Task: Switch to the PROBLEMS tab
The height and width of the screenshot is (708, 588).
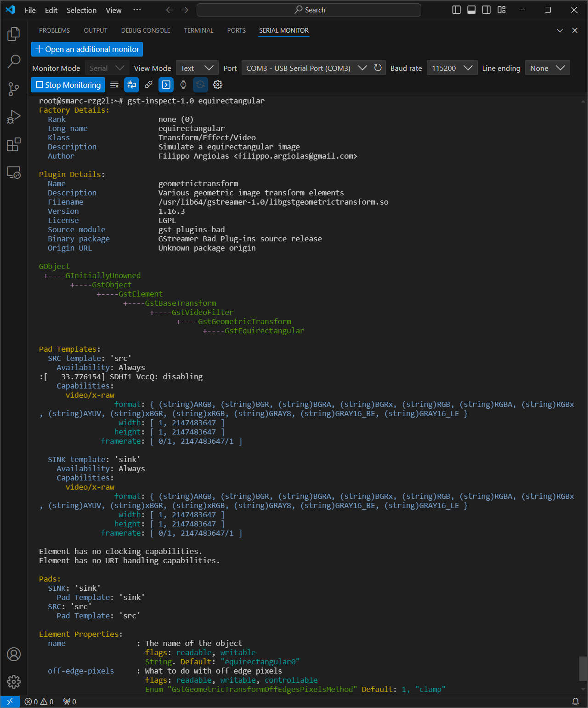Action: coord(54,30)
